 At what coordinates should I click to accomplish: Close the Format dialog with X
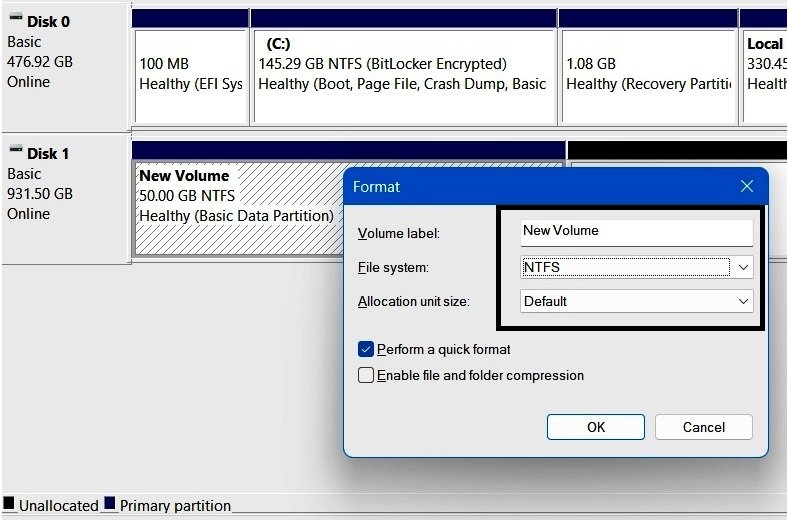tap(746, 186)
